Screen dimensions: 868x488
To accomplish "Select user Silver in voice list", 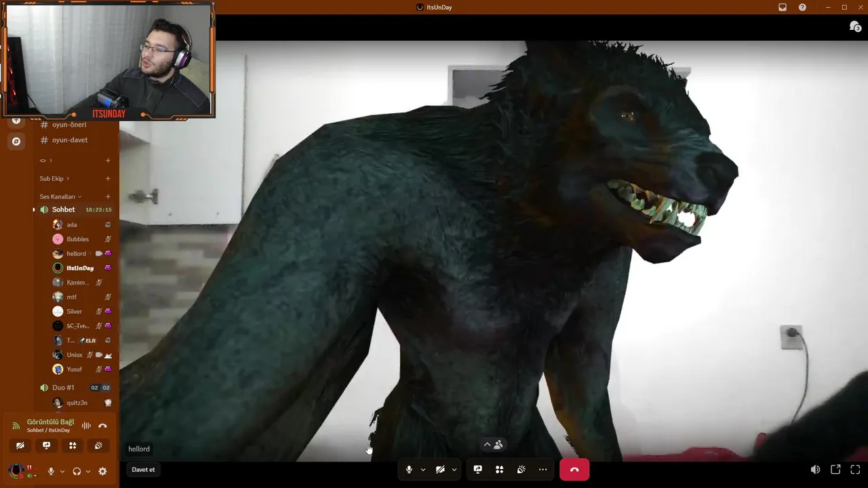I will click(74, 311).
